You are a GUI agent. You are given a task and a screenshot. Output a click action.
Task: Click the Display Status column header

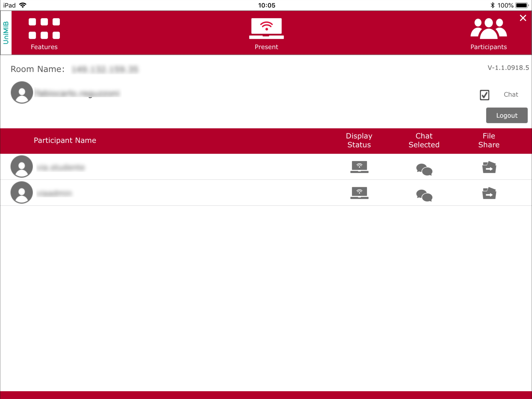pyautogui.click(x=359, y=140)
